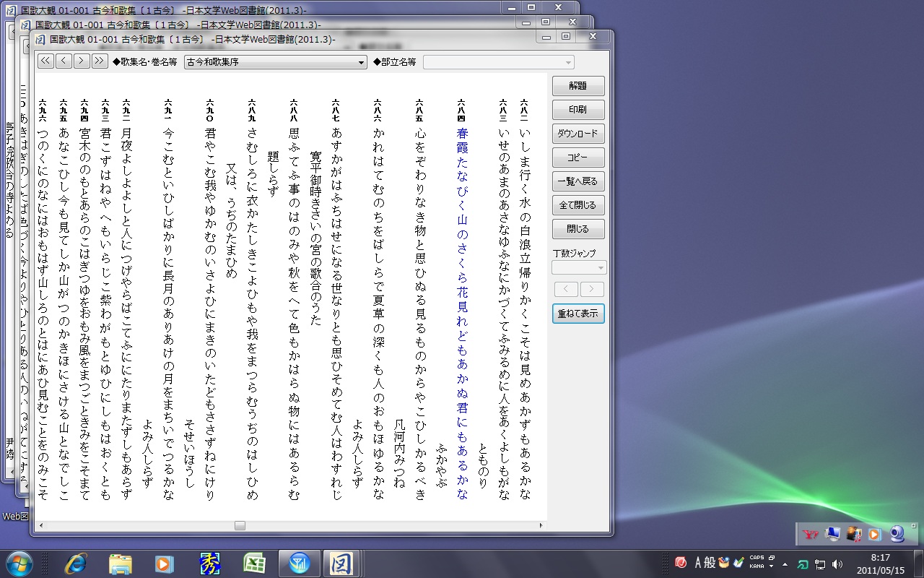Select the blue poem 春霞たなびく山のさくら花
The height and width of the screenshot is (578, 924).
click(462, 314)
